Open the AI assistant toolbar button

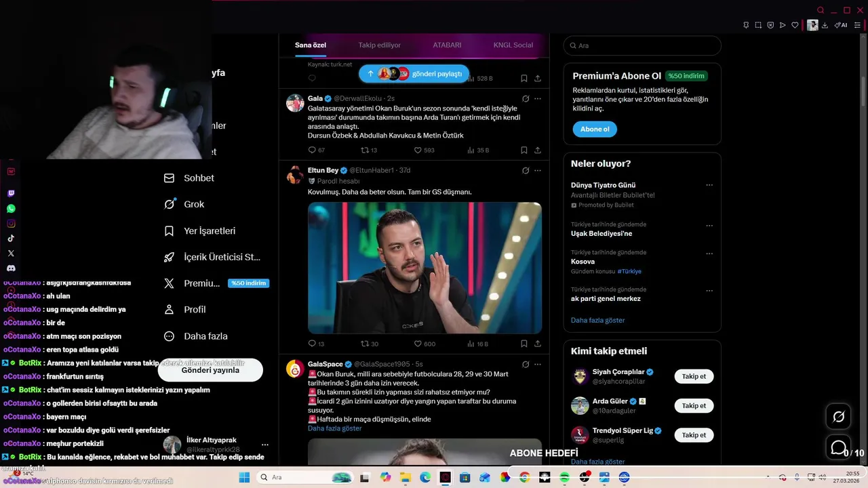841,25
